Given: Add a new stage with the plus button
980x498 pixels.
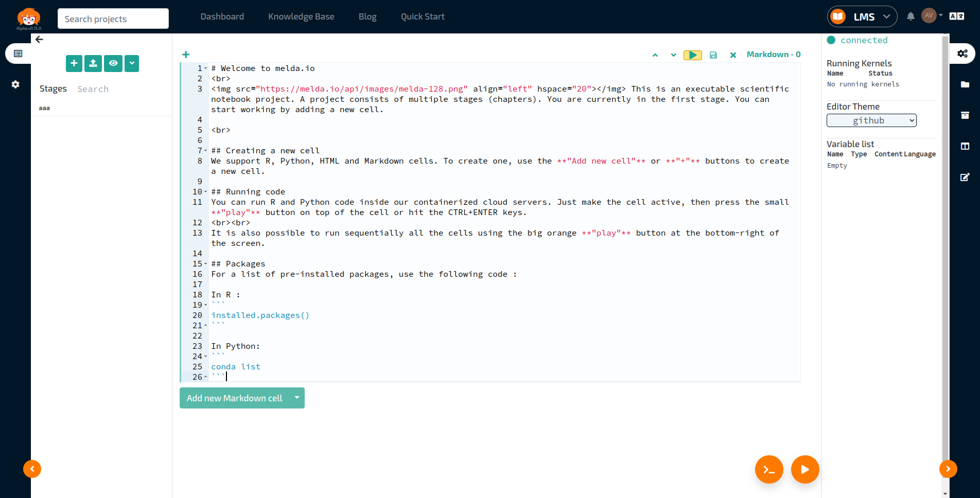Looking at the screenshot, I should 74,63.
